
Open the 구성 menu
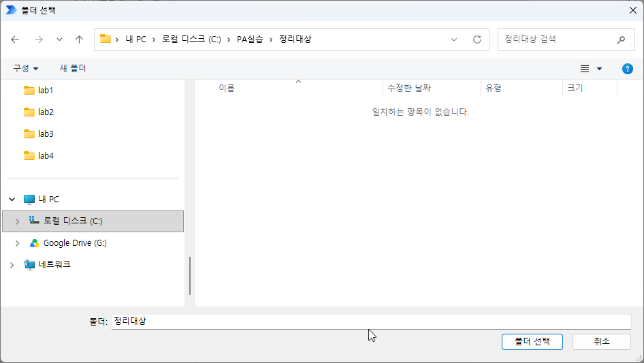tap(25, 68)
